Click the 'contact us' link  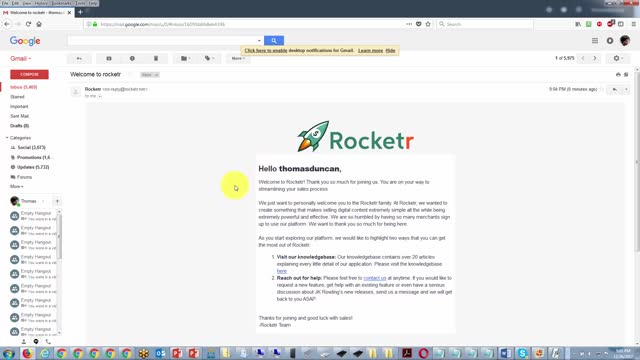click(x=375, y=278)
